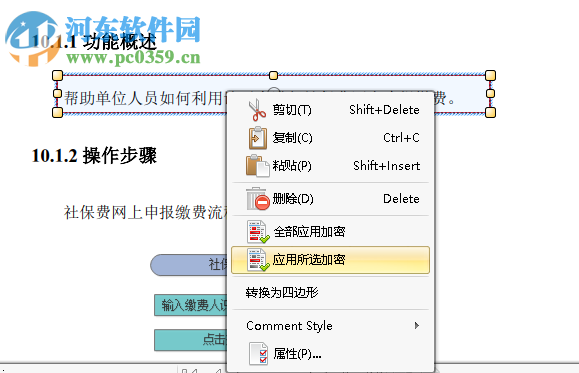
Task: Click the Shift+Delete shortcut label
Action: (x=384, y=110)
